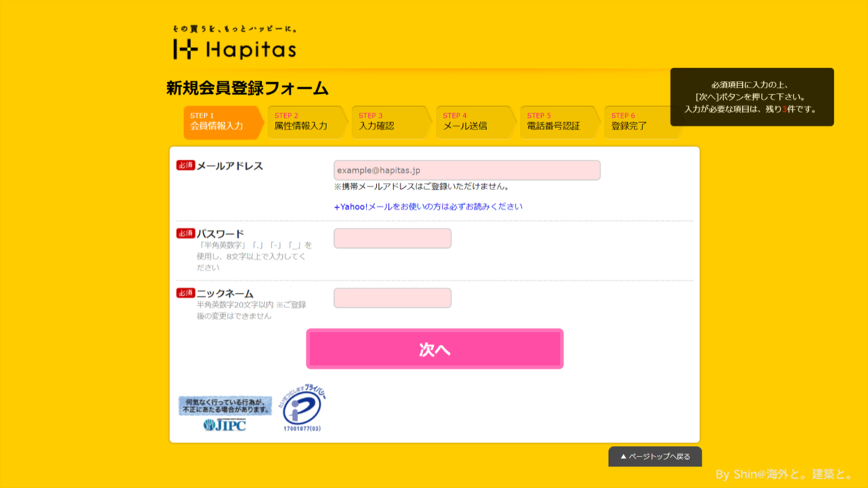This screenshot has height=488, width=868.
Task: Click the 必須 badge beside メールアドレス
Action: (186, 166)
